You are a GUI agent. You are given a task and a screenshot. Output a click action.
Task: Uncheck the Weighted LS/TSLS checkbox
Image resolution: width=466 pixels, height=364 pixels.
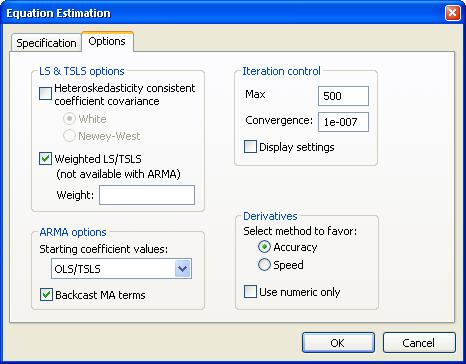click(x=45, y=159)
